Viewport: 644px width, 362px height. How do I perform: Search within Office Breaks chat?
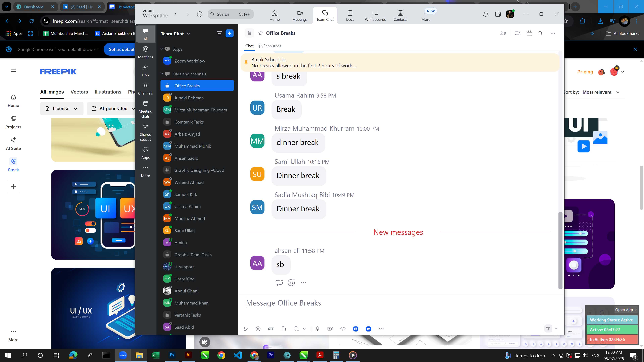(x=541, y=33)
